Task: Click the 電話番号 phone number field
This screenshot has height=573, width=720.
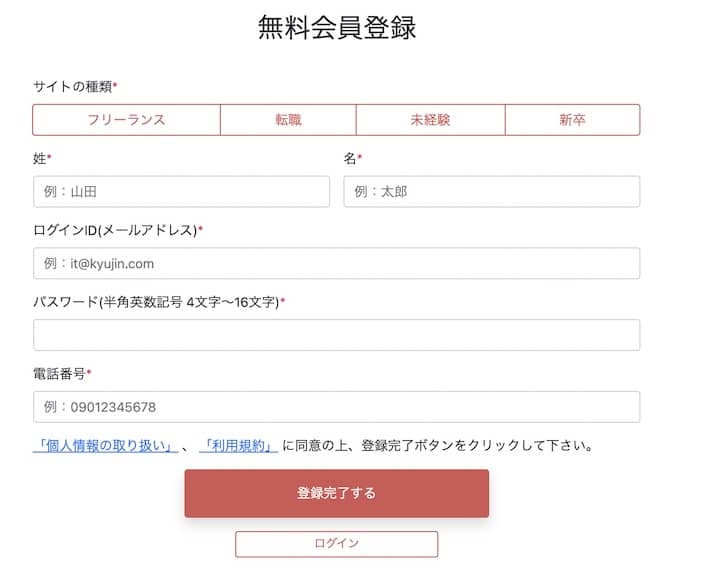Action: 336,407
